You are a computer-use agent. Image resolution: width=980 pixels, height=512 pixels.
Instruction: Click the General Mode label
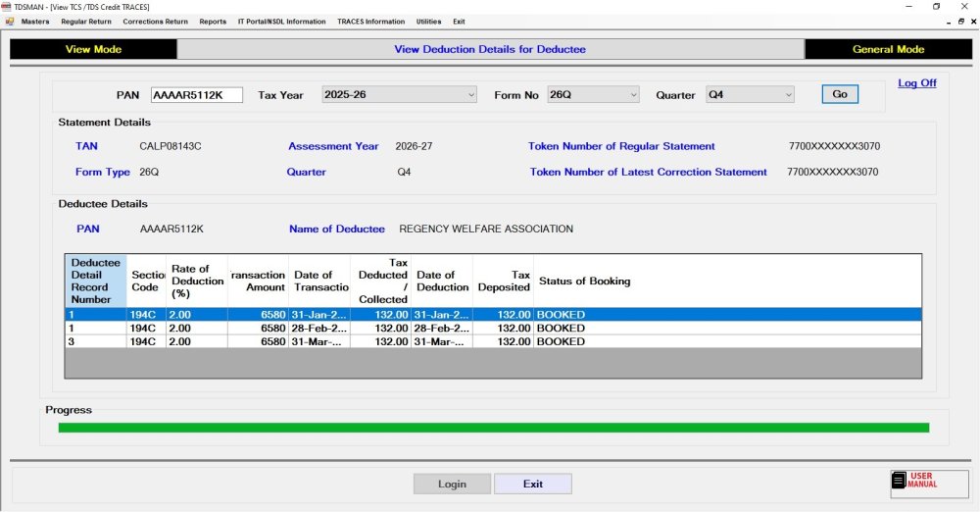click(888, 49)
